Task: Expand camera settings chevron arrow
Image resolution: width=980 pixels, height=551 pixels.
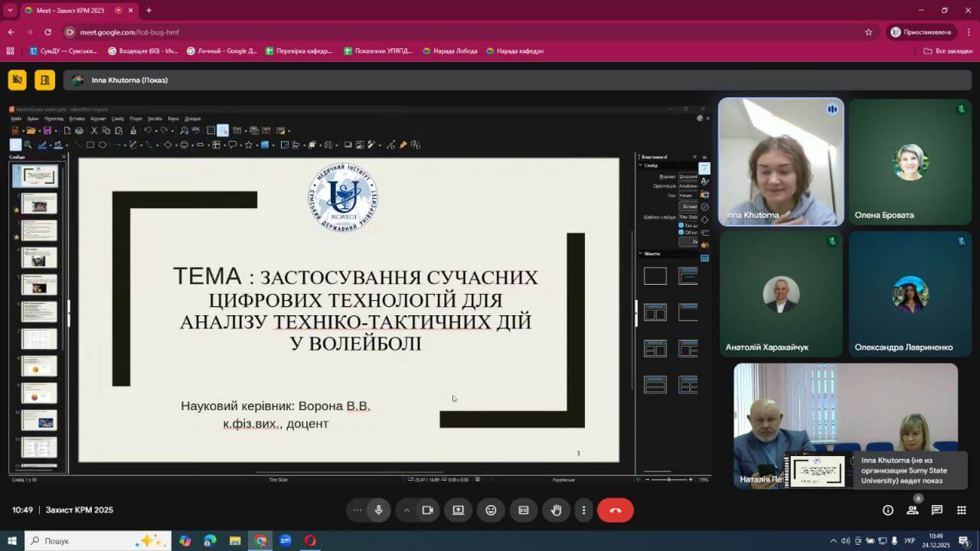Action: tap(407, 510)
